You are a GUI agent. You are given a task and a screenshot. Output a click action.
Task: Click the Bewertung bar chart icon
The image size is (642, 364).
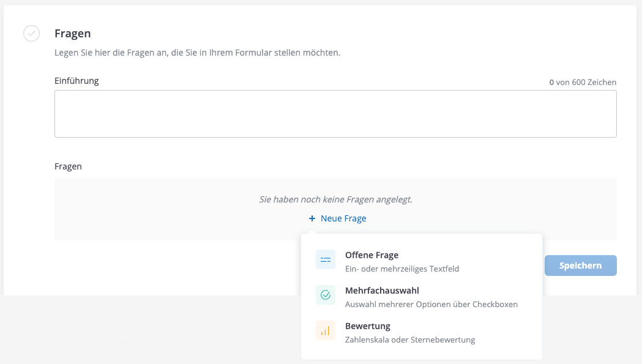click(x=326, y=331)
